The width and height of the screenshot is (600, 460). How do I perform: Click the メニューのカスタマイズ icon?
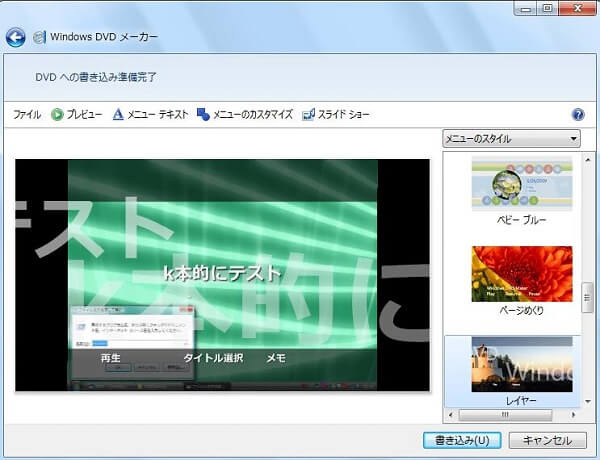203,114
